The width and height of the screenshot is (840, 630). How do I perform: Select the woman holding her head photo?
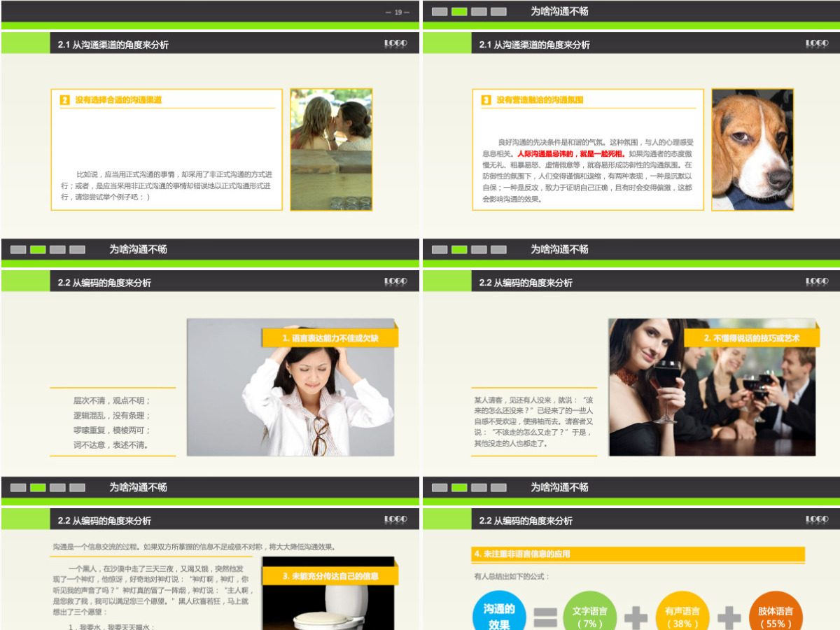tap(290, 387)
